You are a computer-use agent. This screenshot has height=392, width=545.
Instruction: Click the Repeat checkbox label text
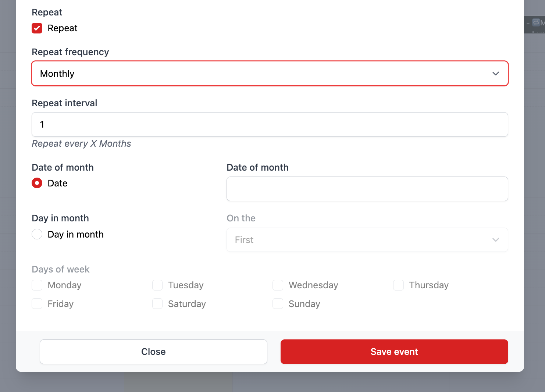pos(63,28)
